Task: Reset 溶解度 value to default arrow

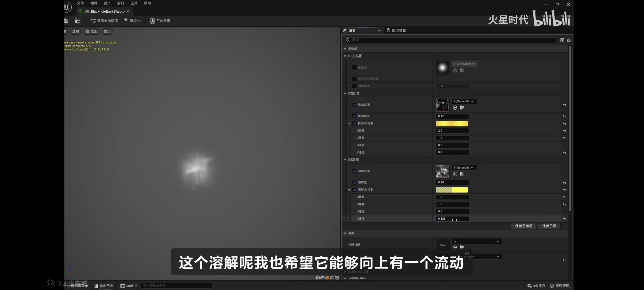Action: [x=564, y=183]
